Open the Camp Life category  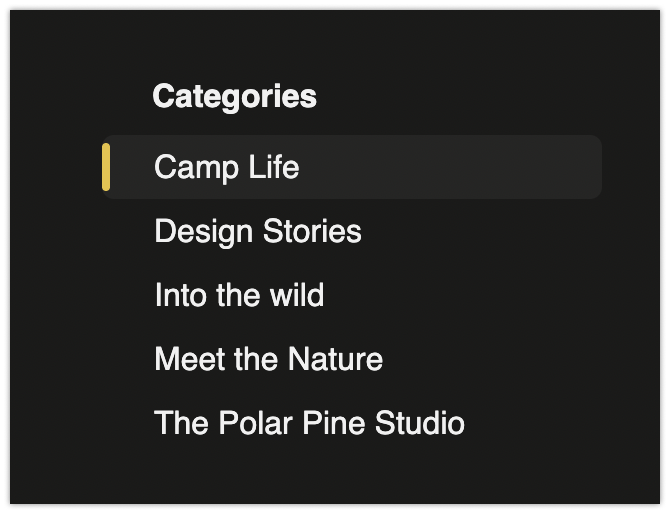click(226, 167)
